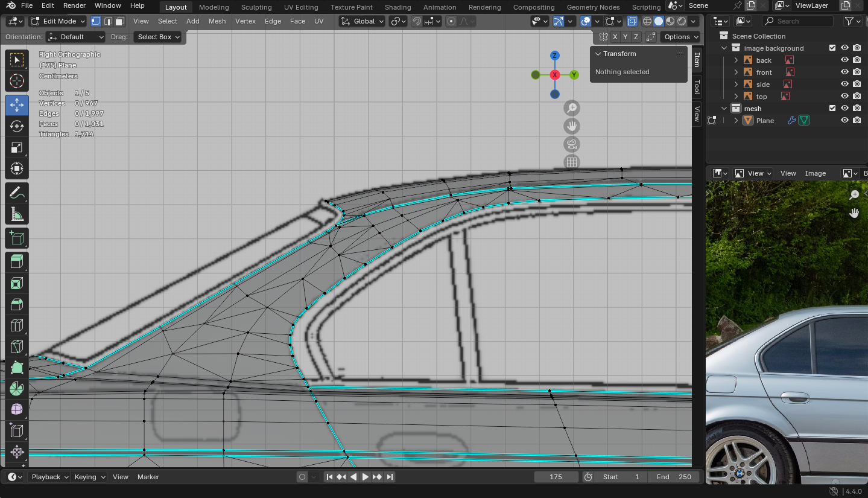Open the Keying popover in timeline

(x=89, y=477)
